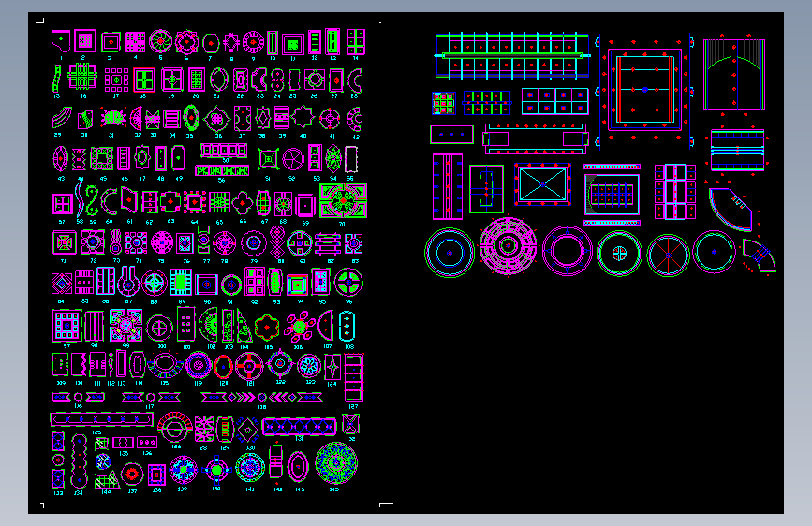Select the concentric circle symbol numbered 79
This screenshot has height=526, width=812.
[254, 242]
